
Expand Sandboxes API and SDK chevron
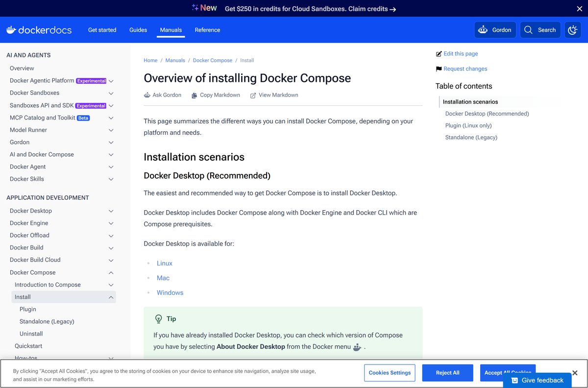111,105
